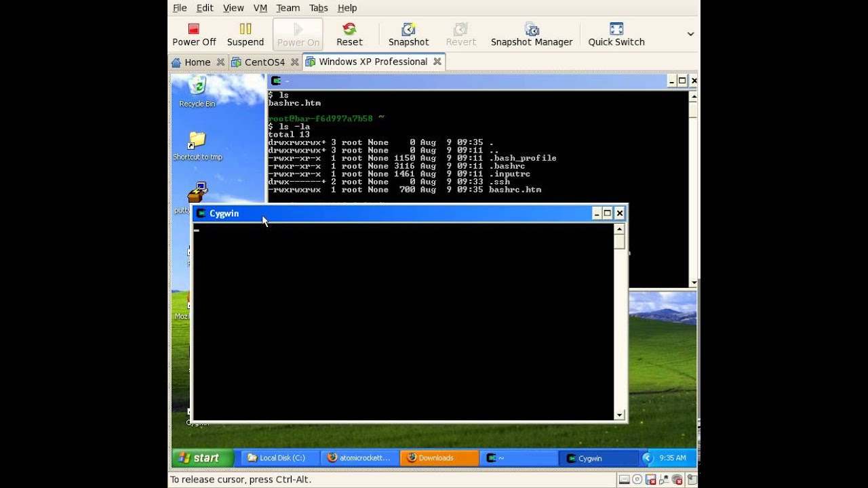Click the .inputrc entry in terminal

pos(509,174)
